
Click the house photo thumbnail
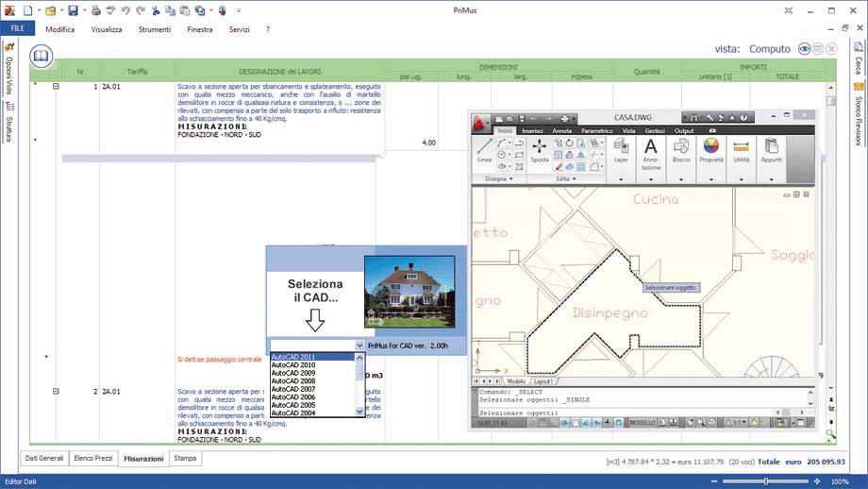click(x=409, y=292)
